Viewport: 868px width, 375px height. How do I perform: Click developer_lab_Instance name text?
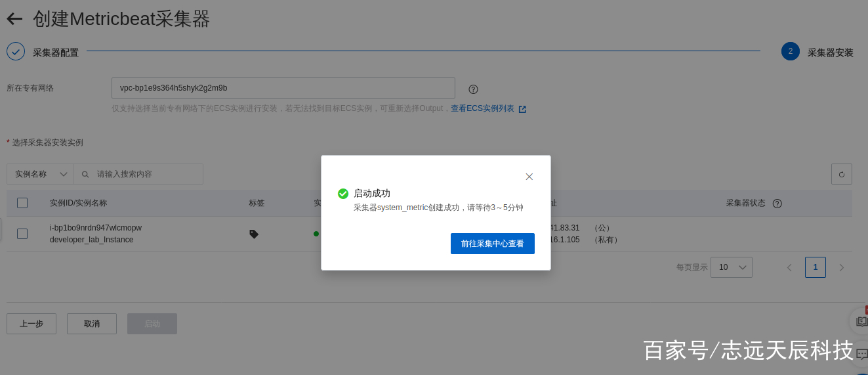(x=92, y=240)
